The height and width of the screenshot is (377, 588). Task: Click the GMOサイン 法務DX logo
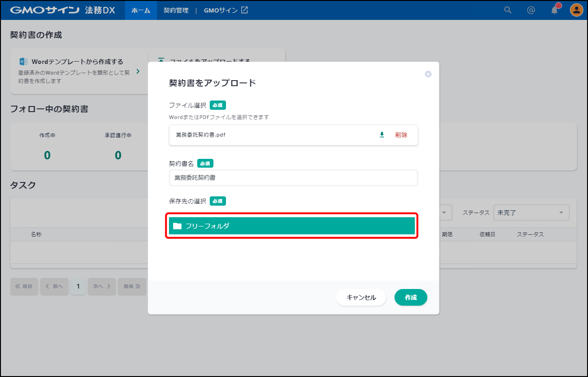click(63, 10)
